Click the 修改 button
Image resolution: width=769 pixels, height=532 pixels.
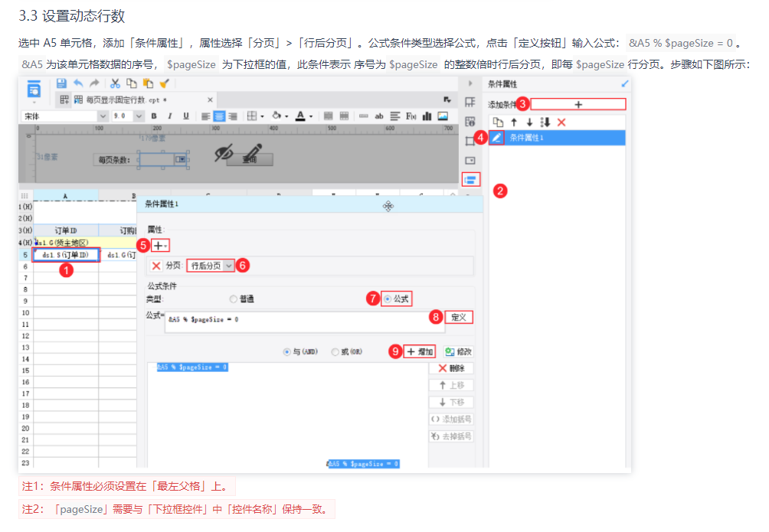coord(459,351)
